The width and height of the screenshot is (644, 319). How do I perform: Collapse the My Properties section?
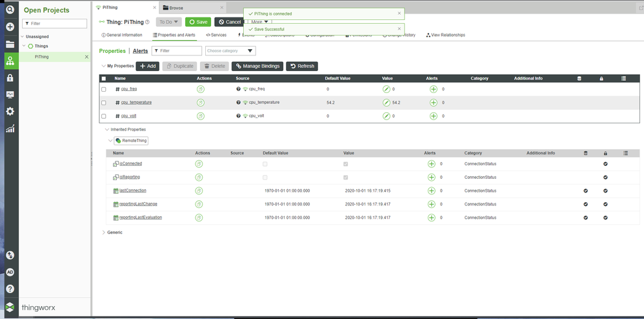click(103, 66)
